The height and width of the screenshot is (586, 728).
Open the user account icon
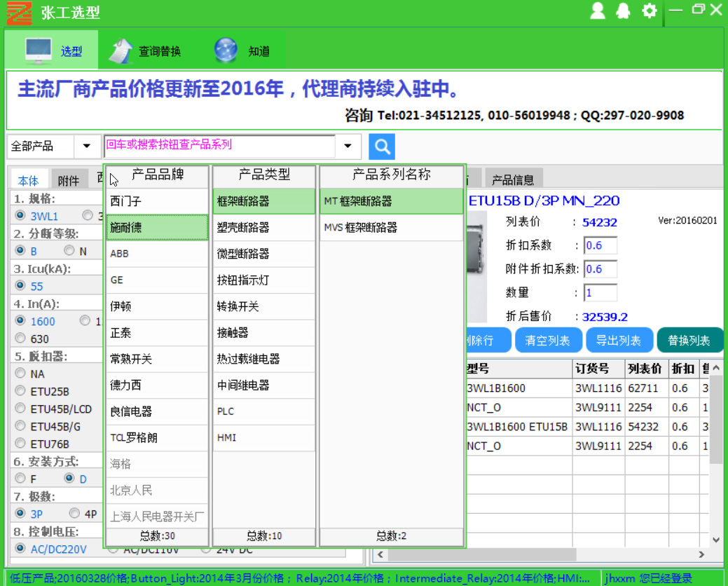pos(598,11)
